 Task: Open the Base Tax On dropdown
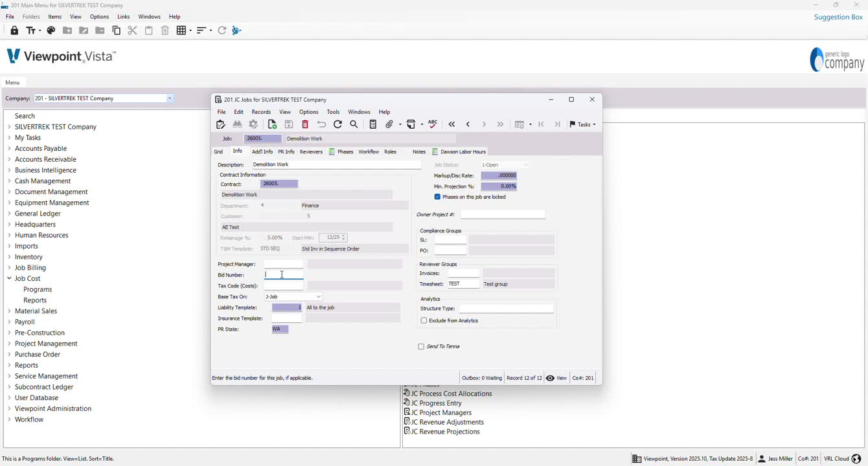click(x=319, y=297)
